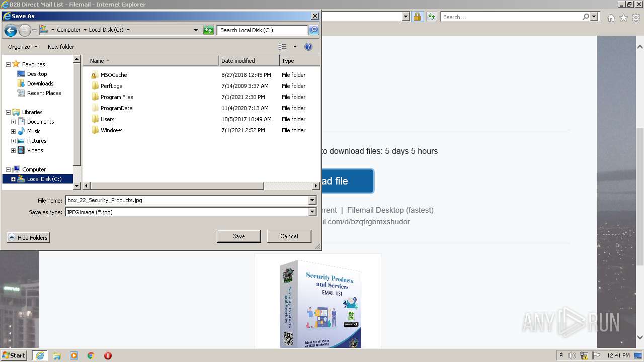
Task: Open the Change your view icon
Action: click(x=283, y=47)
